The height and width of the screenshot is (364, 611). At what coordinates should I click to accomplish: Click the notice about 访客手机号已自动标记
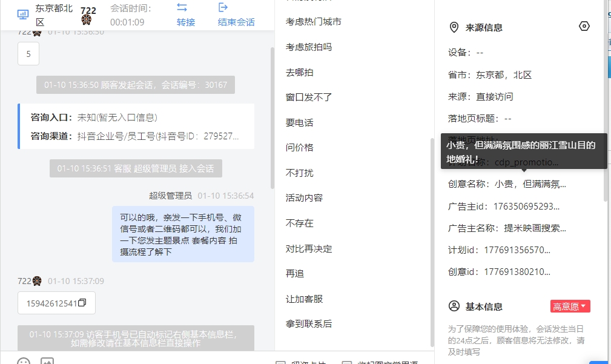click(136, 339)
